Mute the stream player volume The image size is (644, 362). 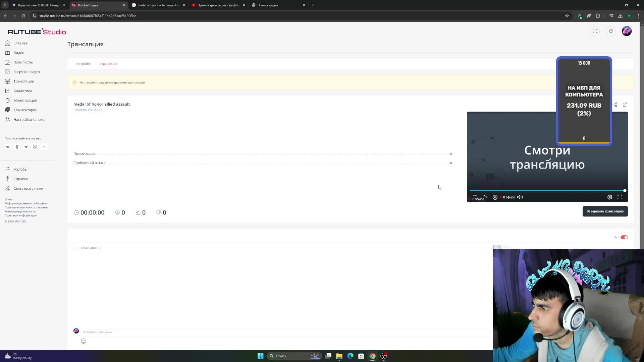pos(520,197)
